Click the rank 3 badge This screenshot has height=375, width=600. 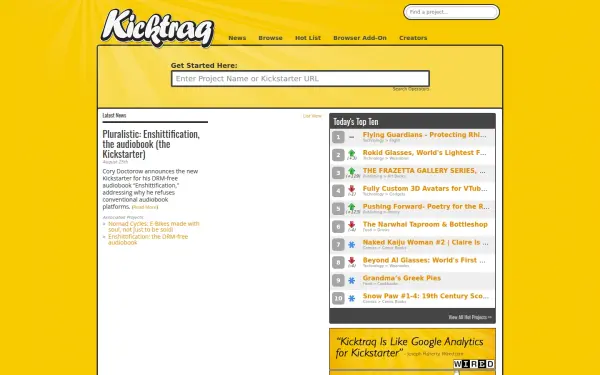pyautogui.click(x=338, y=173)
